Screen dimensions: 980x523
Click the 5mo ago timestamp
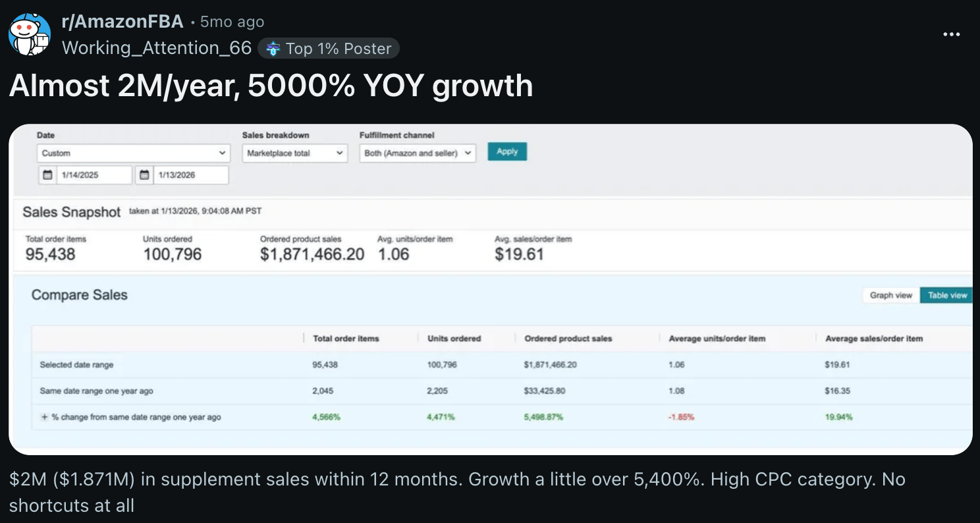pos(232,22)
